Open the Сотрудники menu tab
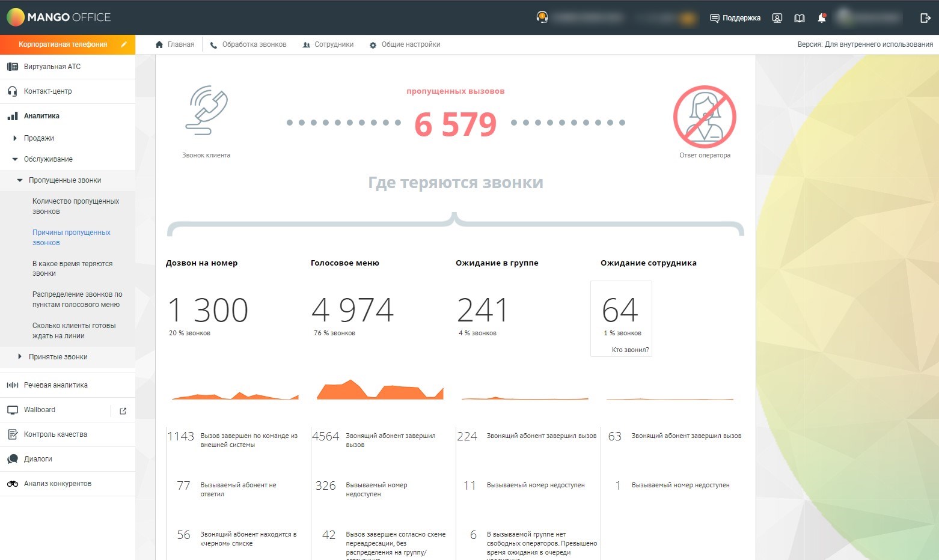 (x=328, y=44)
